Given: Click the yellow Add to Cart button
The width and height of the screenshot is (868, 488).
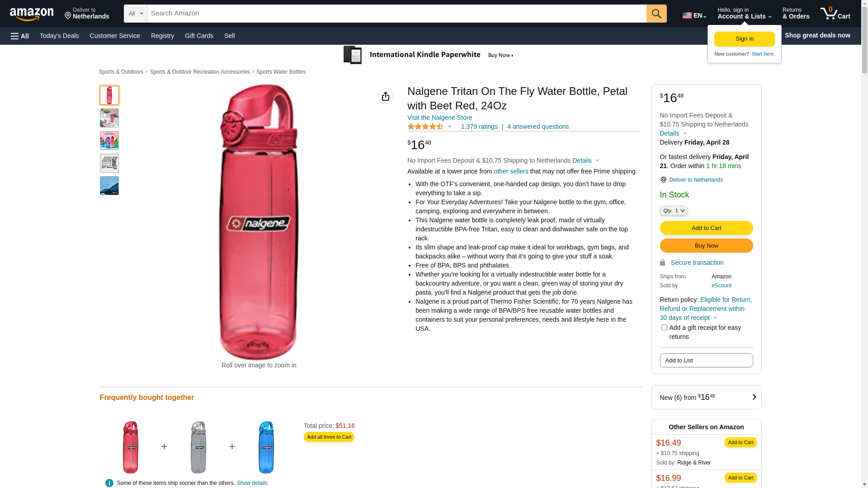Looking at the screenshot, I should coord(706,228).
